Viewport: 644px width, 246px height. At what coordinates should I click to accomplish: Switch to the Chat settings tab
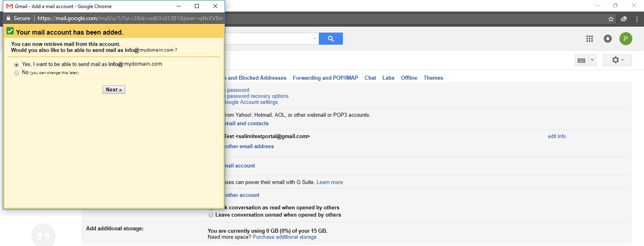point(370,78)
